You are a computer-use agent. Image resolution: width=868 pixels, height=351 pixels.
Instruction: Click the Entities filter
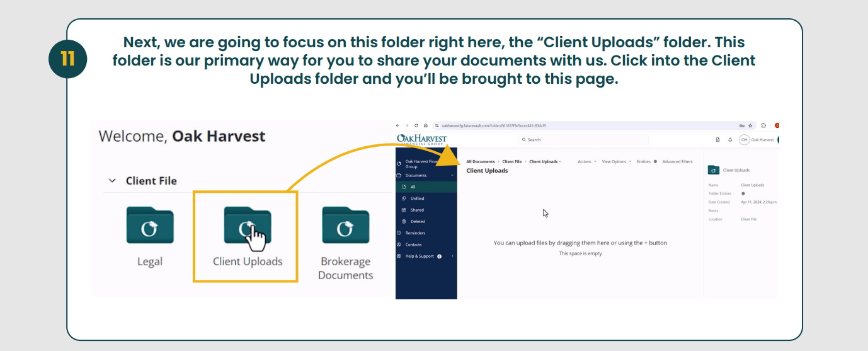click(647, 161)
